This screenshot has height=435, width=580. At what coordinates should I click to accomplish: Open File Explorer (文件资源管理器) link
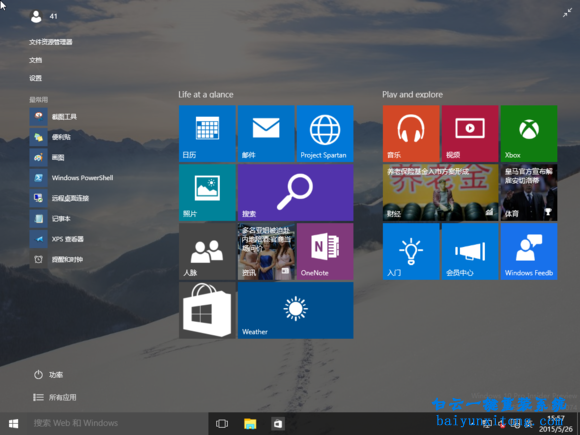(x=51, y=42)
